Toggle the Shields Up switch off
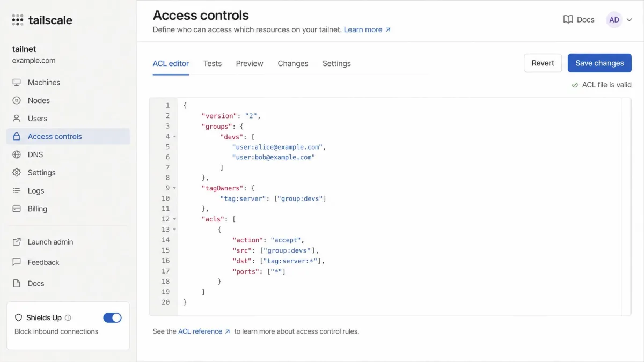644x362 pixels. [112, 318]
